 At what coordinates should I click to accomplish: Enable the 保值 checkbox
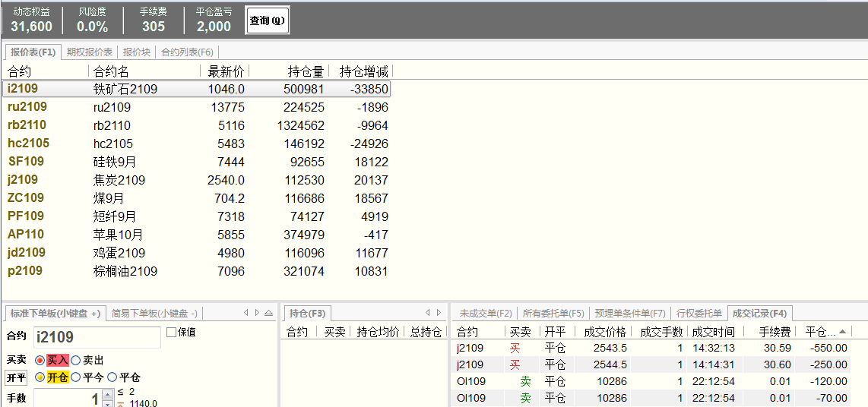pos(171,332)
